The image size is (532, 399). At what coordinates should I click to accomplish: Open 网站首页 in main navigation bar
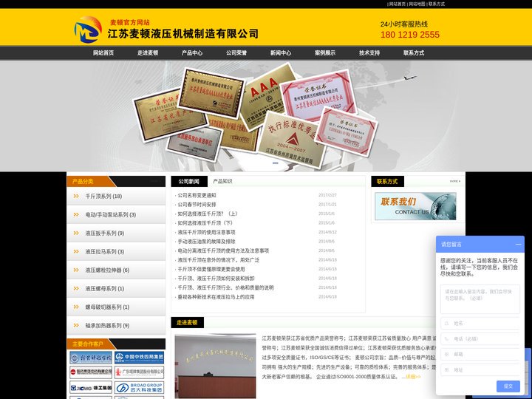[103, 53]
